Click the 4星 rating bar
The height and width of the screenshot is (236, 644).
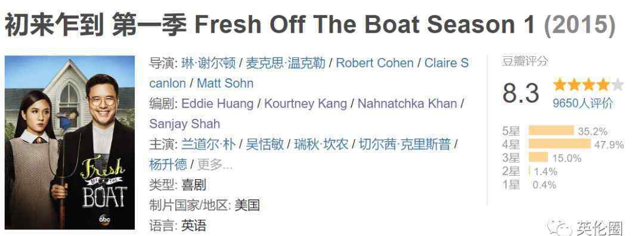(x=559, y=144)
